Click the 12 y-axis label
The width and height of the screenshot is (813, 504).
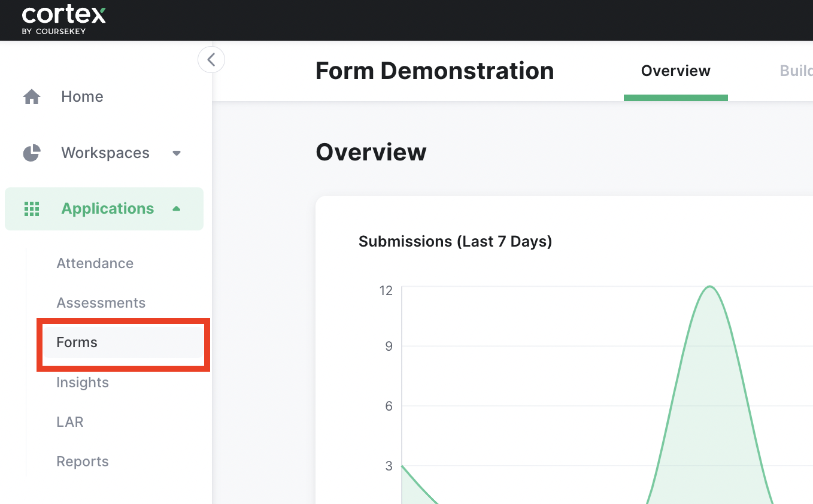click(386, 290)
